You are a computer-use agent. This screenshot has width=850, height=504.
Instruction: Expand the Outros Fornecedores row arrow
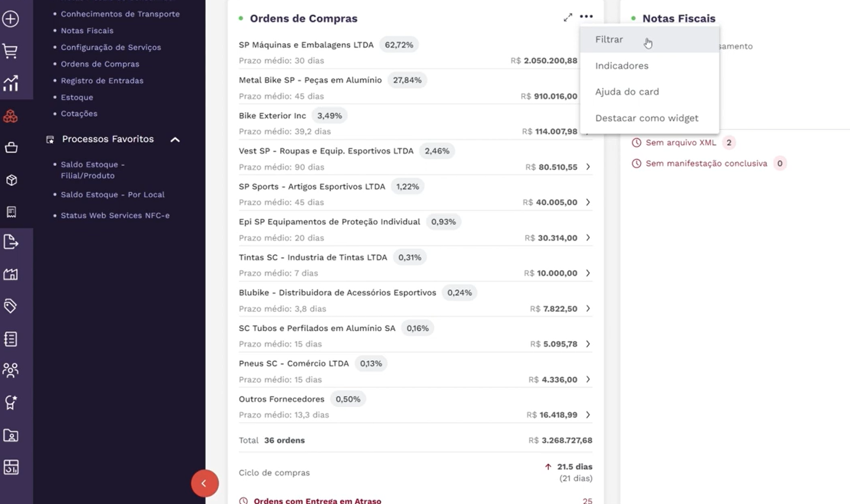588,415
